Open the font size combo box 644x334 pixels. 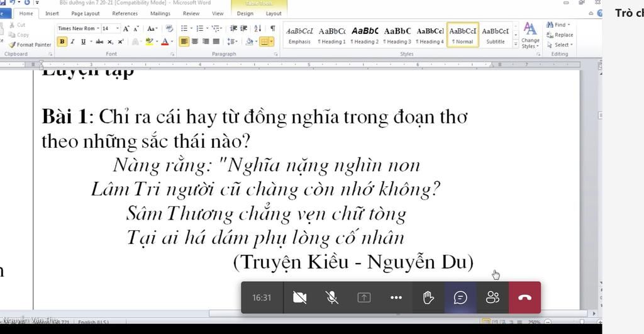[x=111, y=28]
